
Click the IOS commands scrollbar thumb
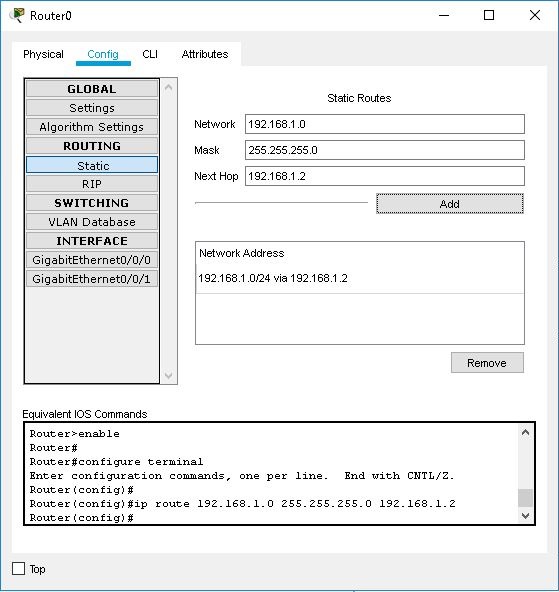coord(525,498)
